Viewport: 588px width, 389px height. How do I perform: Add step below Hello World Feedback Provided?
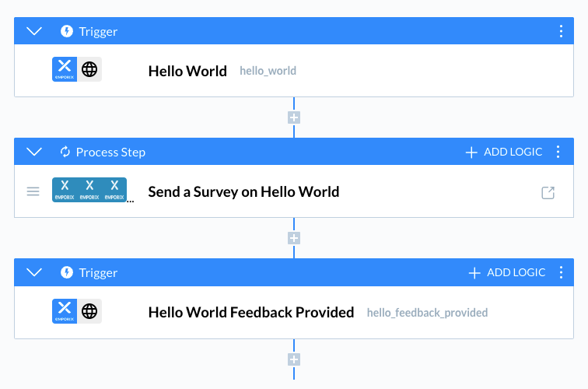[294, 359]
